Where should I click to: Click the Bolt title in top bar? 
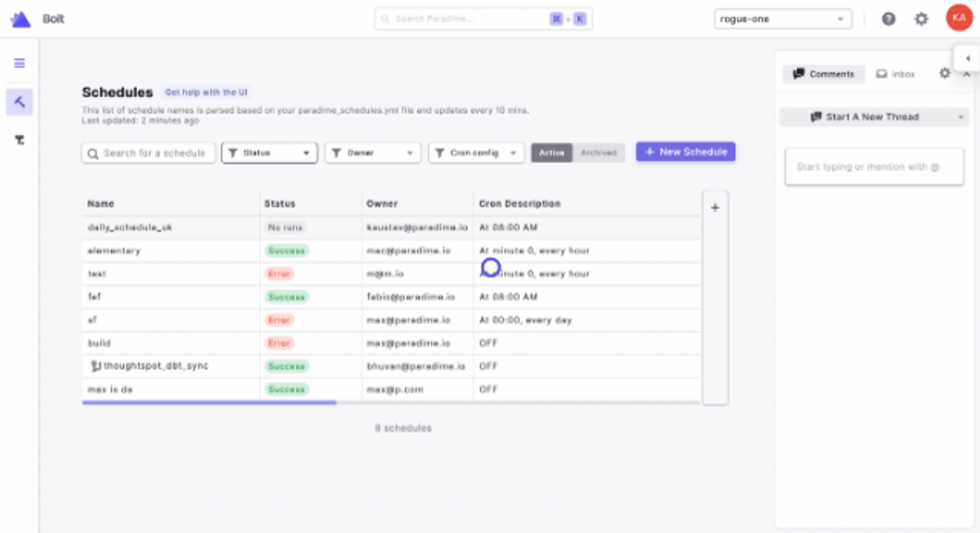coord(53,19)
